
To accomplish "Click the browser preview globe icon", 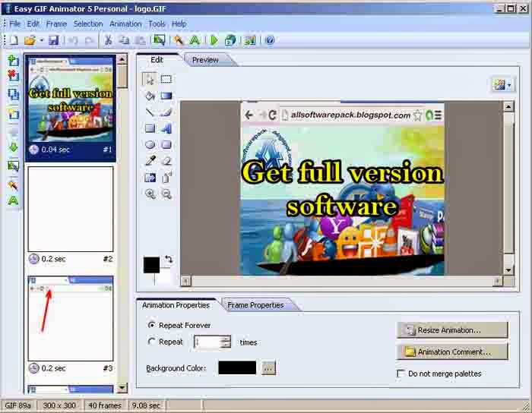I will pos(230,40).
